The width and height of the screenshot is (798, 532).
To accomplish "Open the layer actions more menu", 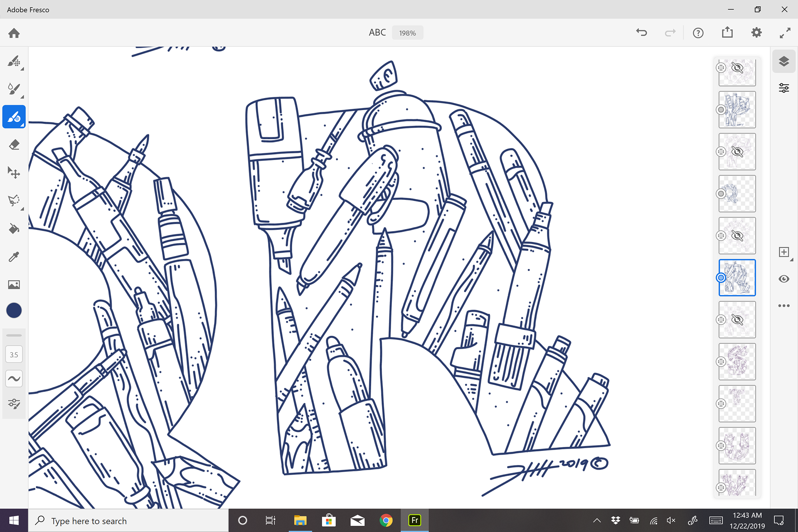I will point(784,306).
